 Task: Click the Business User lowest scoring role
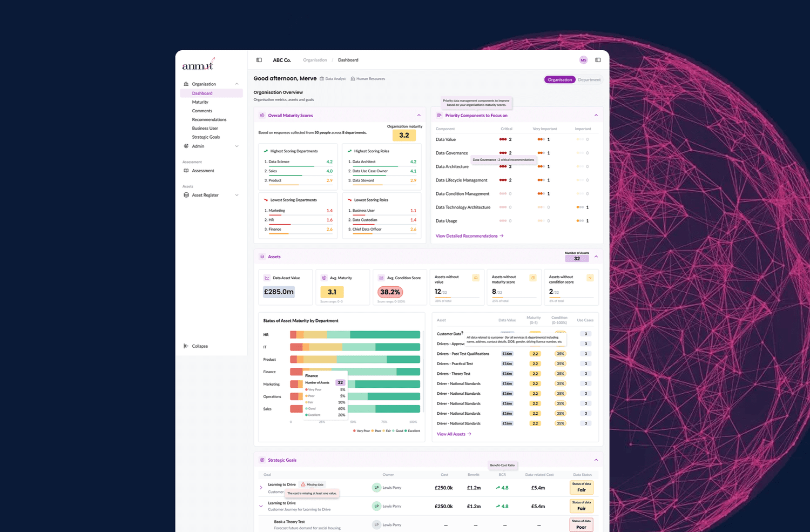tap(382, 211)
